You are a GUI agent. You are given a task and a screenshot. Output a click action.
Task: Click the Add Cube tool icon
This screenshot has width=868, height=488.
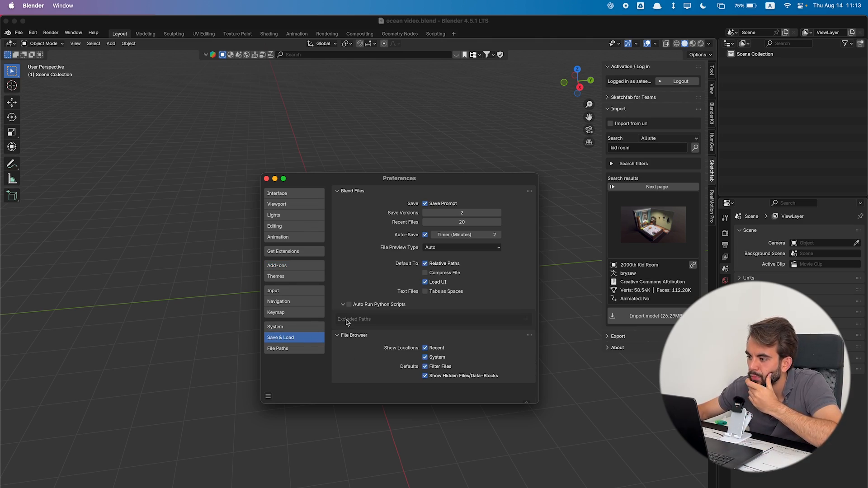(12, 196)
